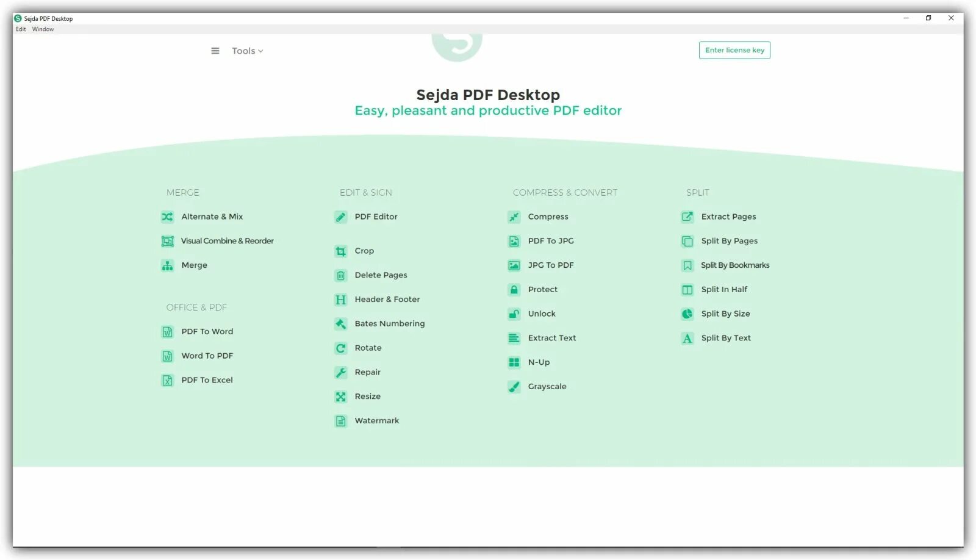Open the Extract Pages link
The width and height of the screenshot is (976, 560).
(x=728, y=217)
